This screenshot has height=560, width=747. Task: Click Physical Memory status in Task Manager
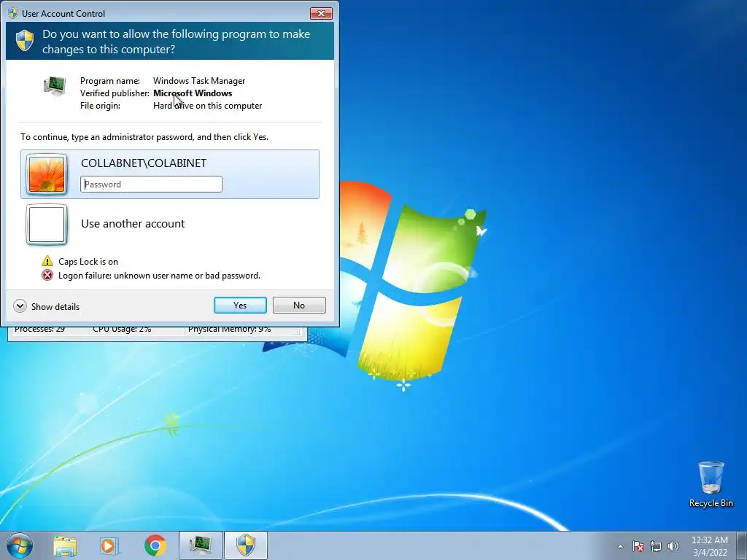pos(229,330)
